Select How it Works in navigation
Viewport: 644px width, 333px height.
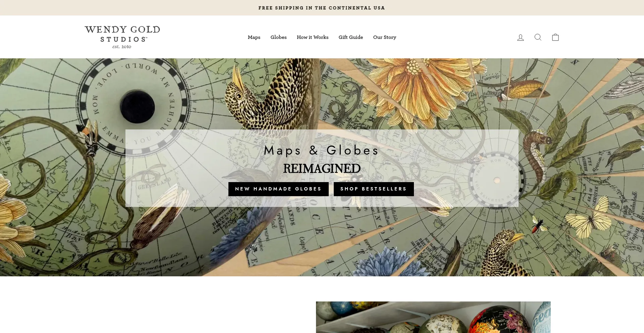pyautogui.click(x=313, y=37)
